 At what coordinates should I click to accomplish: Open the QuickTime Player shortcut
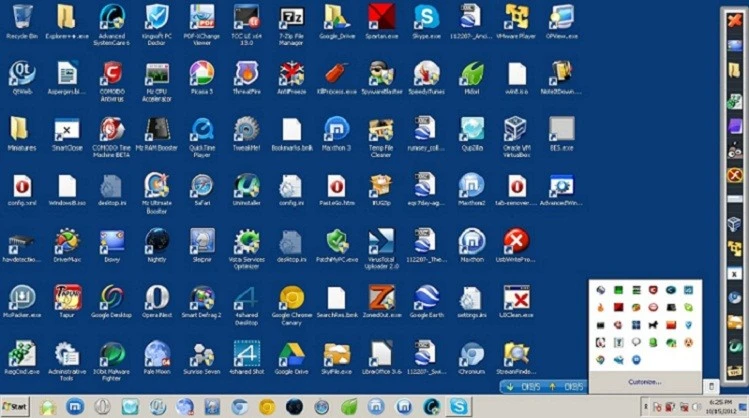(x=202, y=137)
